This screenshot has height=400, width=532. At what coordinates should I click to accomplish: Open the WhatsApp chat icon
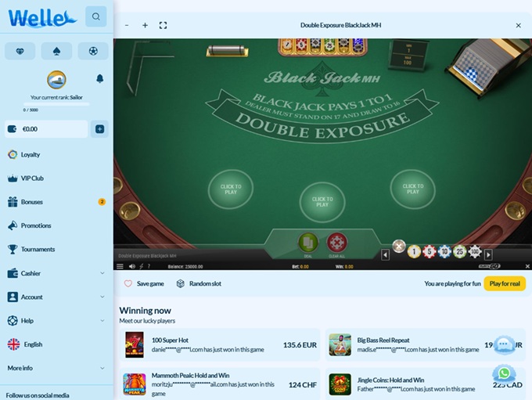504,373
